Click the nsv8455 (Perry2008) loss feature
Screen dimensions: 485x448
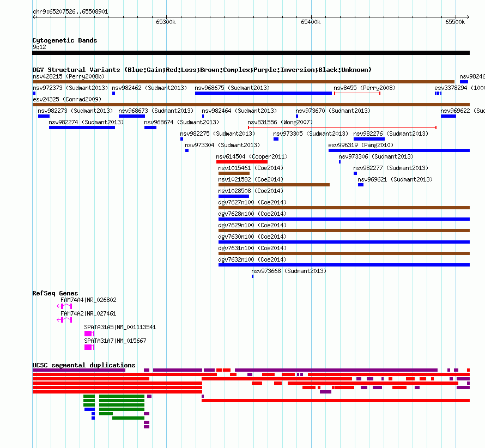click(x=357, y=93)
